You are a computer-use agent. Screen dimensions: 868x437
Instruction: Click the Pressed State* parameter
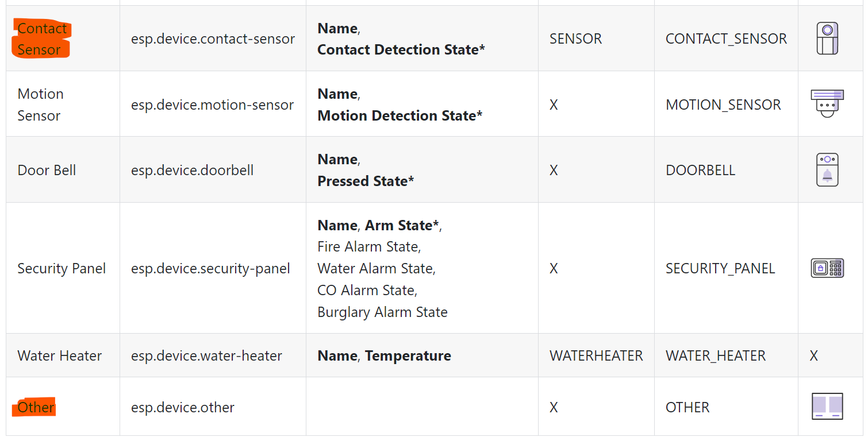(366, 181)
